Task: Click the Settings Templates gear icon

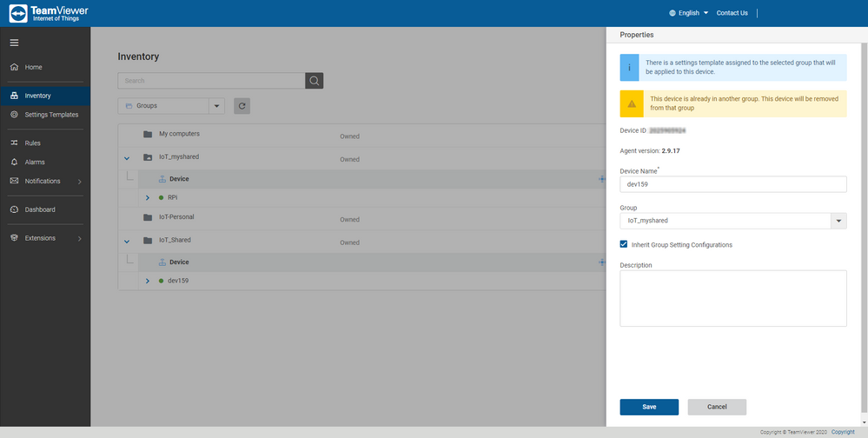Action: pos(15,115)
